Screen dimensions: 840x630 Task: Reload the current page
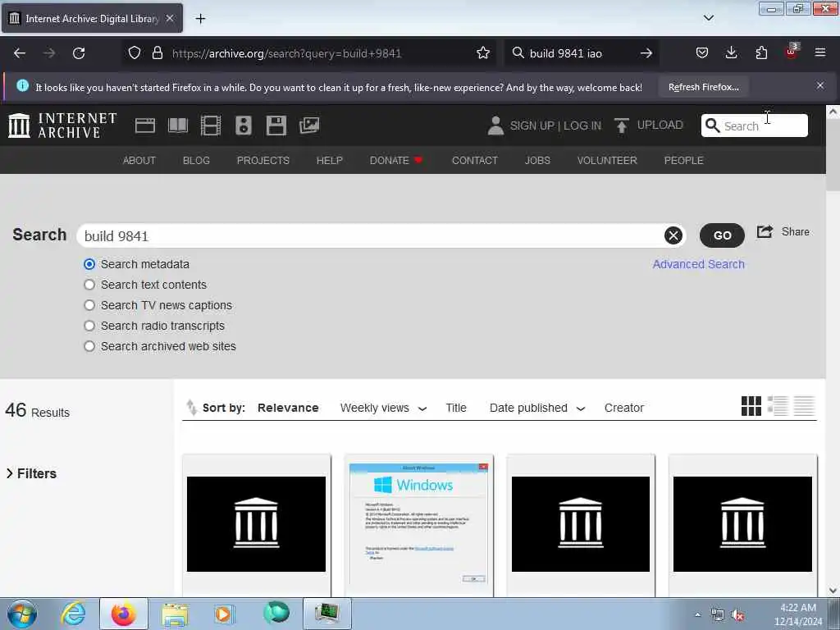click(x=79, y=53)
